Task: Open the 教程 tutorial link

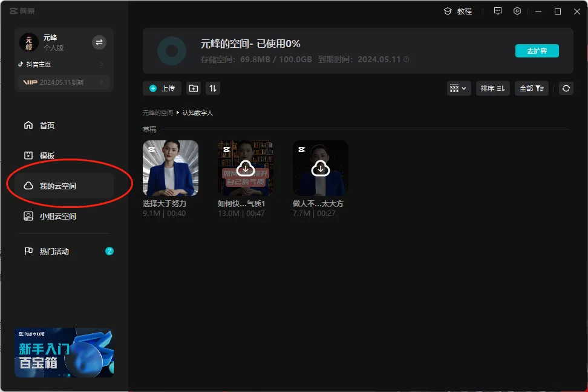Action: coord(457,11)
